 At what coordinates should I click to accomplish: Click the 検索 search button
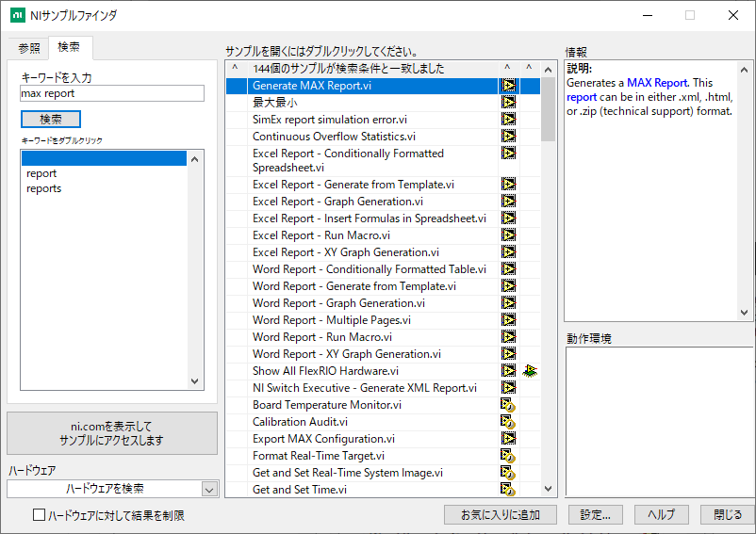(51, 119)
